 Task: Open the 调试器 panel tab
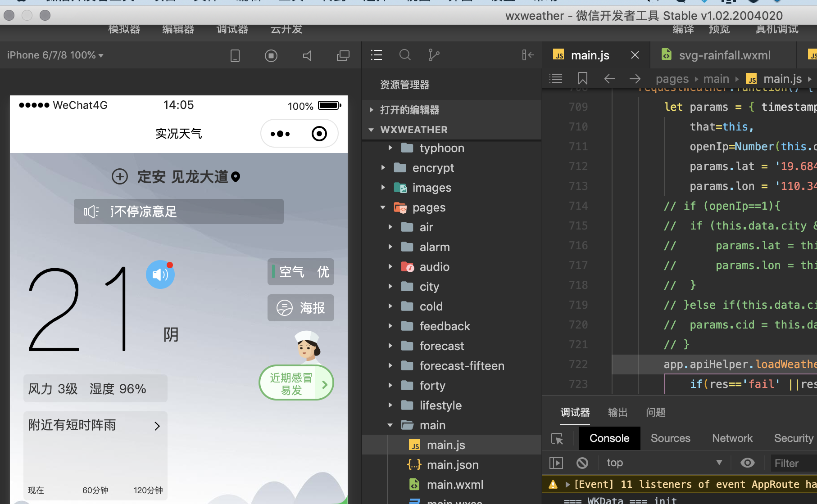pos(575,413)
